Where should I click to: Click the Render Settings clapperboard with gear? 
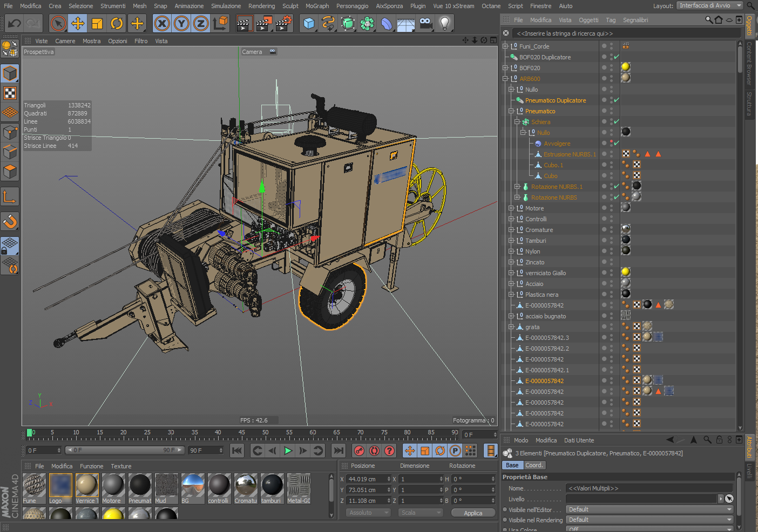pos(283,23)
